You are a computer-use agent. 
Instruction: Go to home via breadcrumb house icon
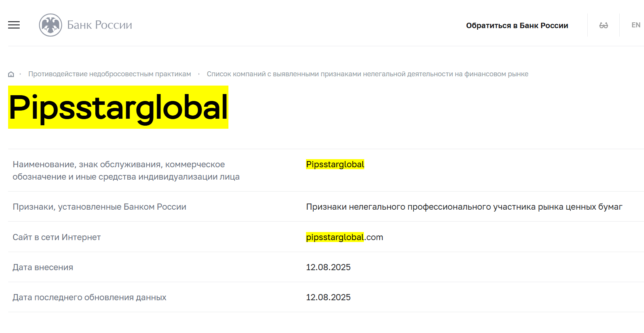[11, 74]
